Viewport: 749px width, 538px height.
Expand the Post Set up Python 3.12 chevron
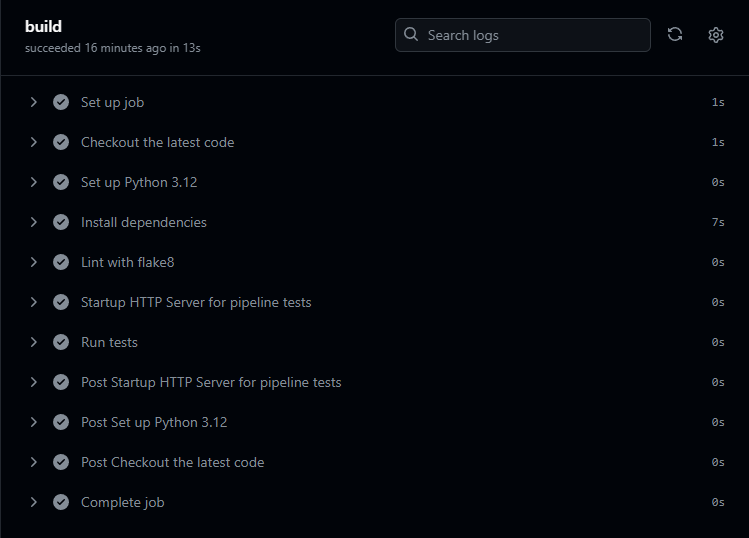pyautogui.click(x=33, y=422)
